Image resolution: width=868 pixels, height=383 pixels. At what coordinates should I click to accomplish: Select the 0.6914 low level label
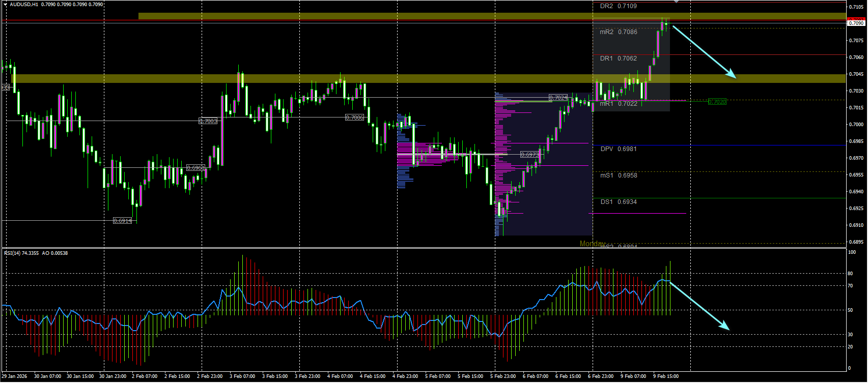123,221
